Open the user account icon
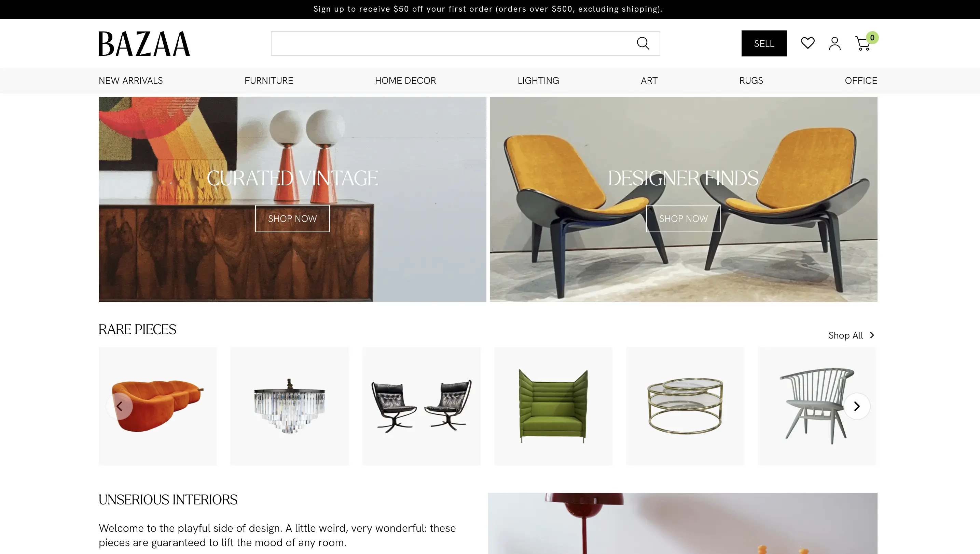Screen dimensions: 980x554 pos(835,43)
